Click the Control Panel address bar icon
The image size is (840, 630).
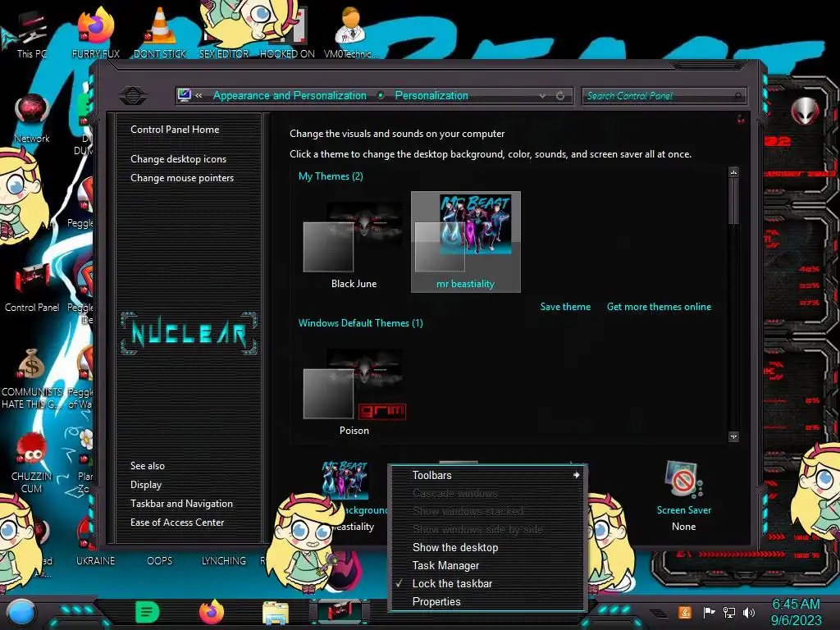185,95
